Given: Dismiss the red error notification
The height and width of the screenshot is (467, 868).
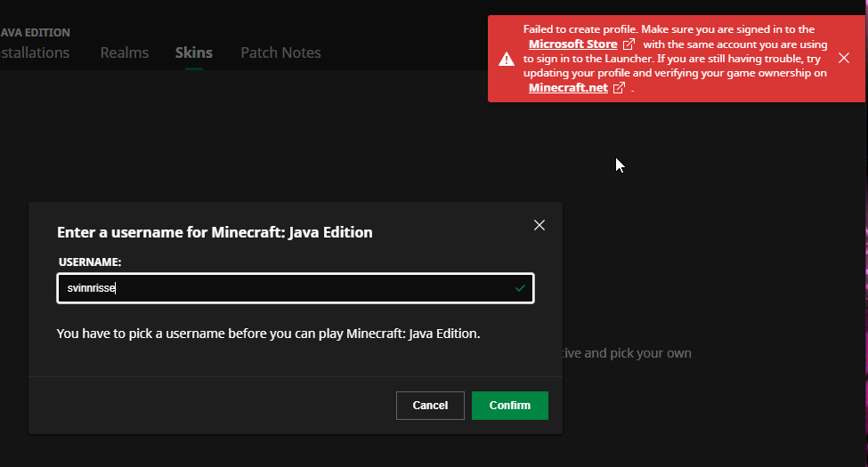Looking at the screenshot, I should pyautogui.click(x=844, y=58).
